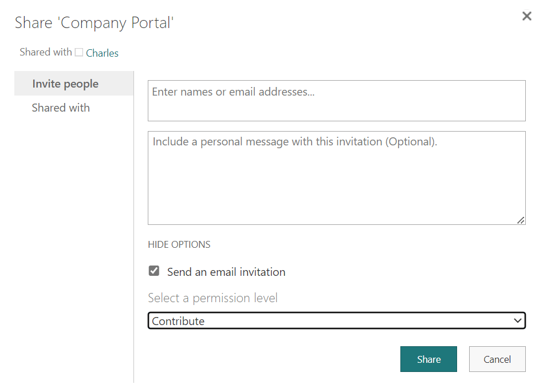This screenshot has height=392, width=543.
Task: Close the Share 'Company Portal' dialog
Action: click(x=526, y=16)
